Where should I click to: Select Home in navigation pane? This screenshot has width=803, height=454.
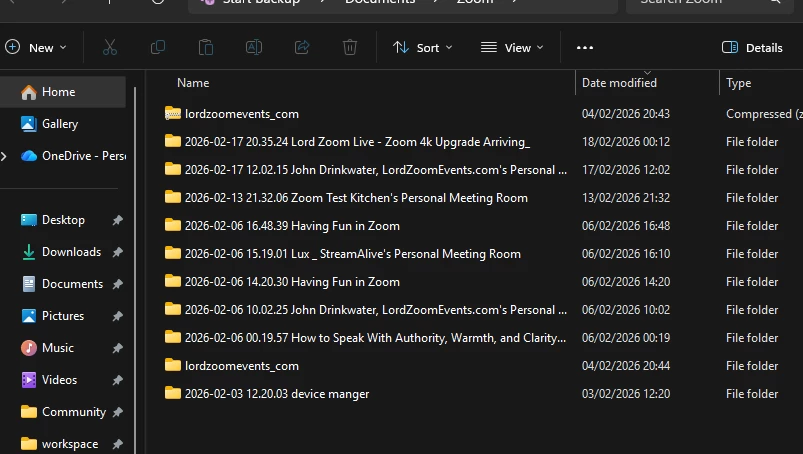pos(62,92)
